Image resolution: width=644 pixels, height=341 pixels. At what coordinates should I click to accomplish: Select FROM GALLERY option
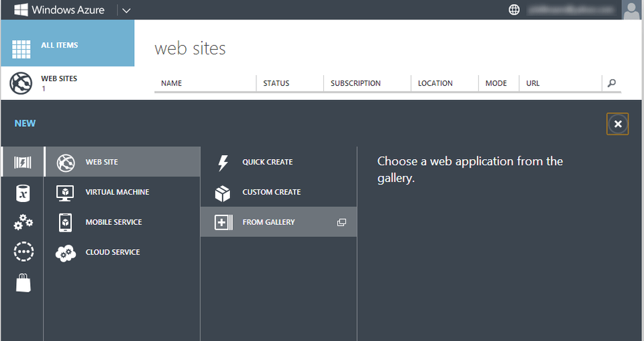tap(278, 222)
